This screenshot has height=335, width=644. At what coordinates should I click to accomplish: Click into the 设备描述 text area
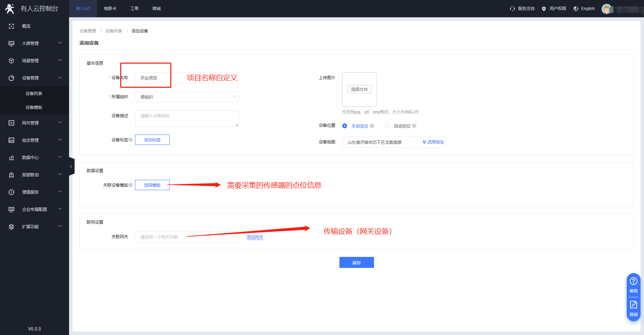(186, 119)
